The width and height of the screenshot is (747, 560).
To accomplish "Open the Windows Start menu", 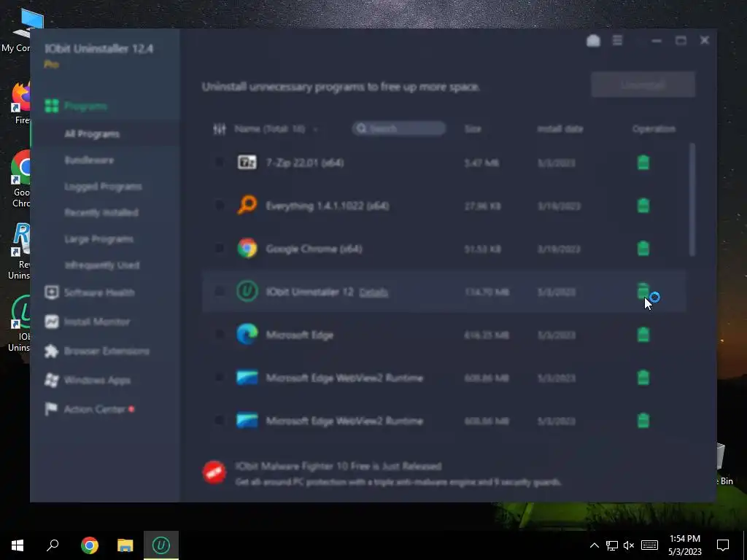I will pos(18,545).
